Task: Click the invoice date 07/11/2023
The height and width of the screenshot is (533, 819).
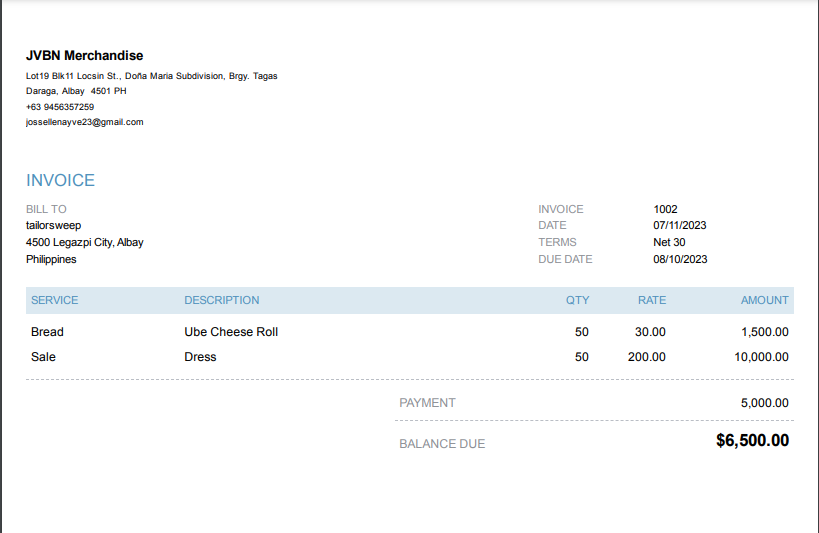Action: (x=680, y=225)
